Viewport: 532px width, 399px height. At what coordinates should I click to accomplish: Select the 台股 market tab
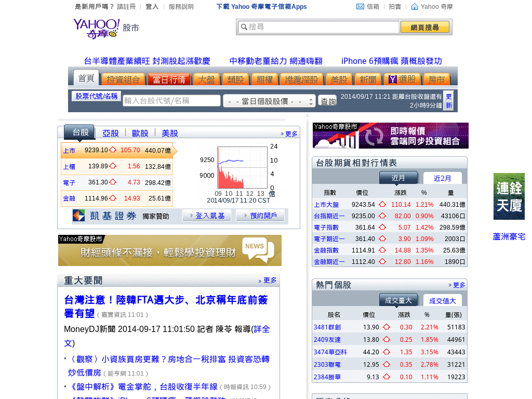(81, 132)
